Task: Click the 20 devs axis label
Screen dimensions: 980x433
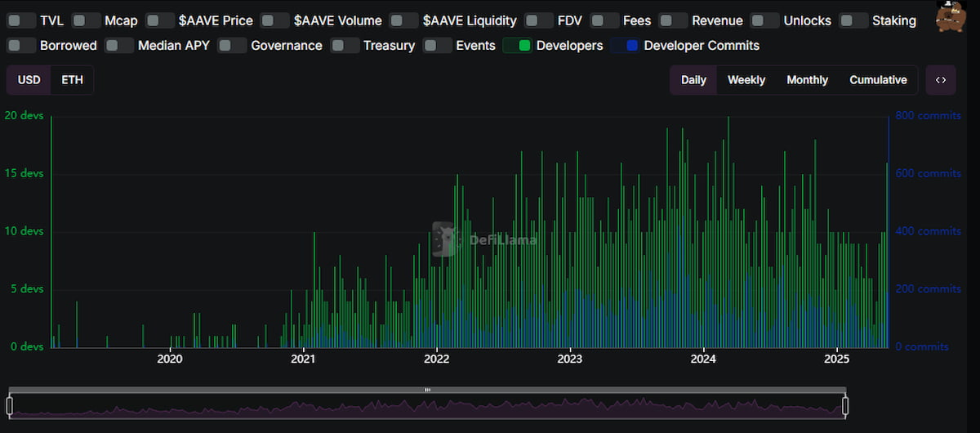Action: click(24, 116)
